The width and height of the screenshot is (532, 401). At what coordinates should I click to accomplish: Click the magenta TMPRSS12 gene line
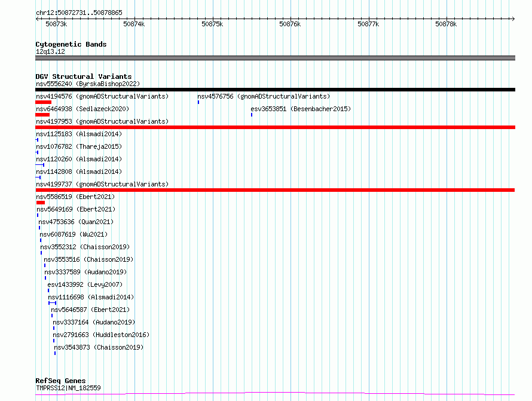click(275, 394)
